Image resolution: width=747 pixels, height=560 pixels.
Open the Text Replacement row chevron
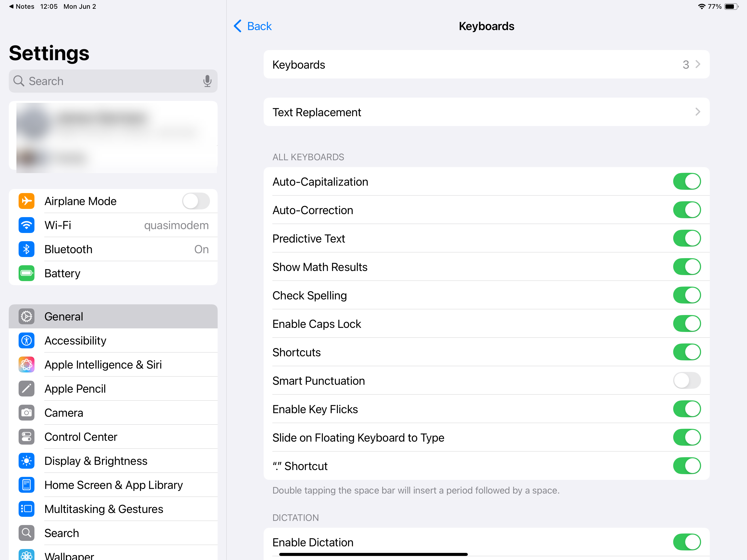(697, 112)
